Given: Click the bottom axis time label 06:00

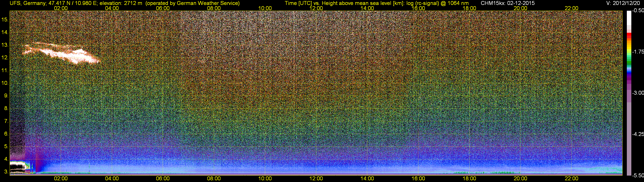Looking at the screenshot, I should pos(163,179).
